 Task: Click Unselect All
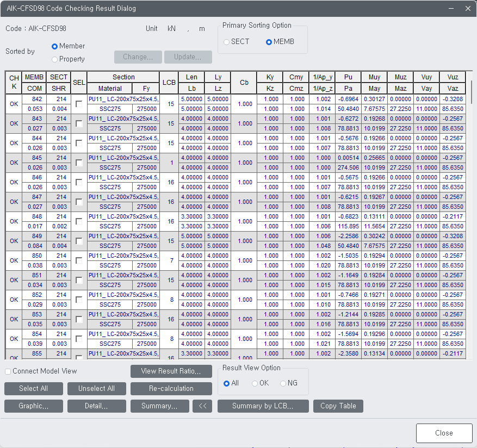click(96, 388)
